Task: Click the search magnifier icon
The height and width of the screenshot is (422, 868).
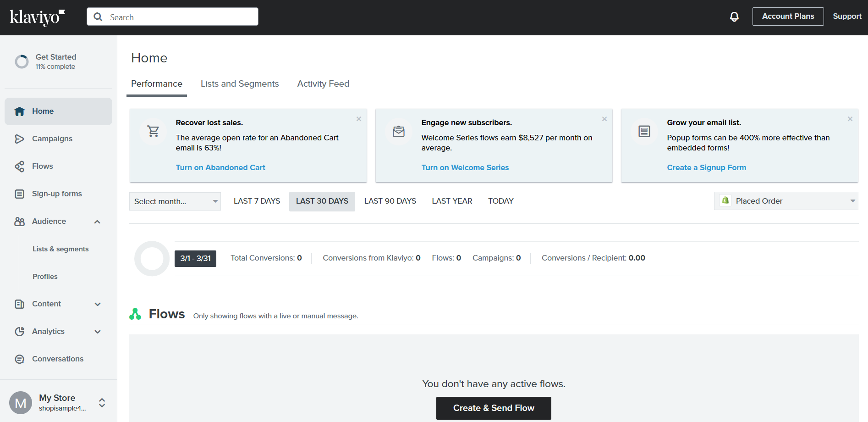Action: click(x=98, y=17)
